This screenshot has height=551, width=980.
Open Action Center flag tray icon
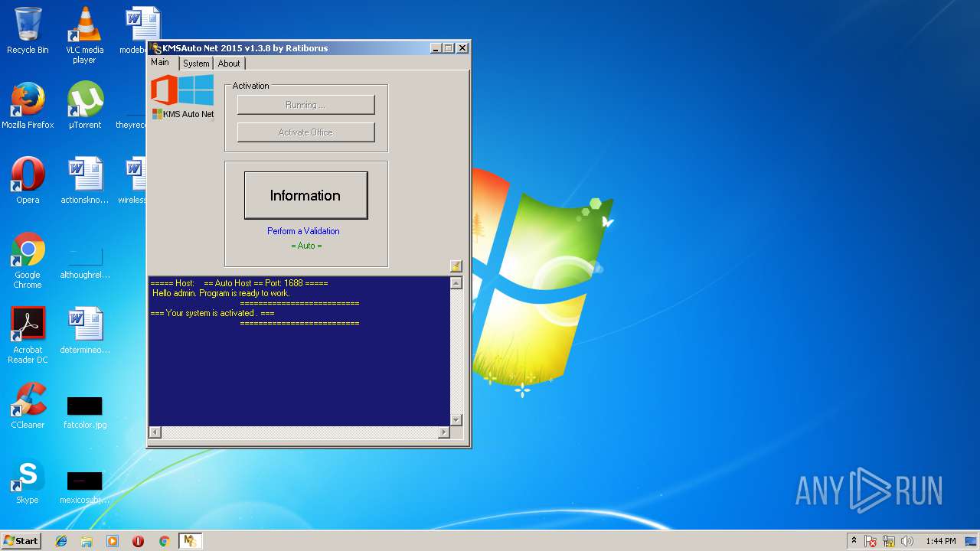click(x=871, y=541)
